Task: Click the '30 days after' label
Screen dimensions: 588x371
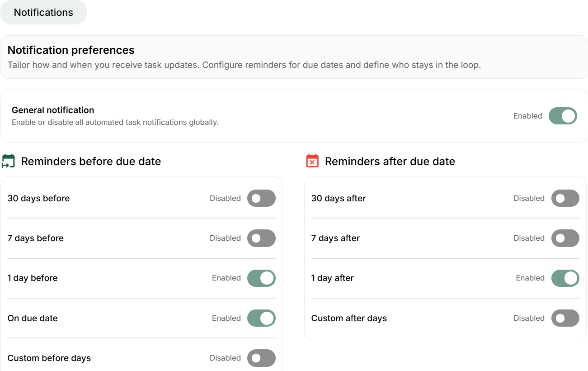Action: (x=339, y=198)
